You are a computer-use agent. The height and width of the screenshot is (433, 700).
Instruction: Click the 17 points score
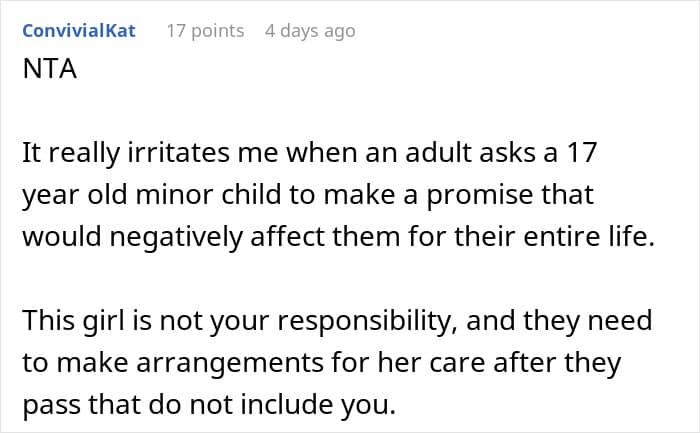pyautogui.click(x=205, y=31)
